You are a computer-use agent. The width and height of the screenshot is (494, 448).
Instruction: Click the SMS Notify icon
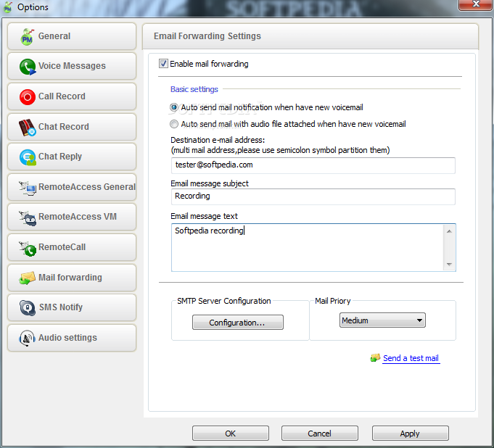point(28,307)
